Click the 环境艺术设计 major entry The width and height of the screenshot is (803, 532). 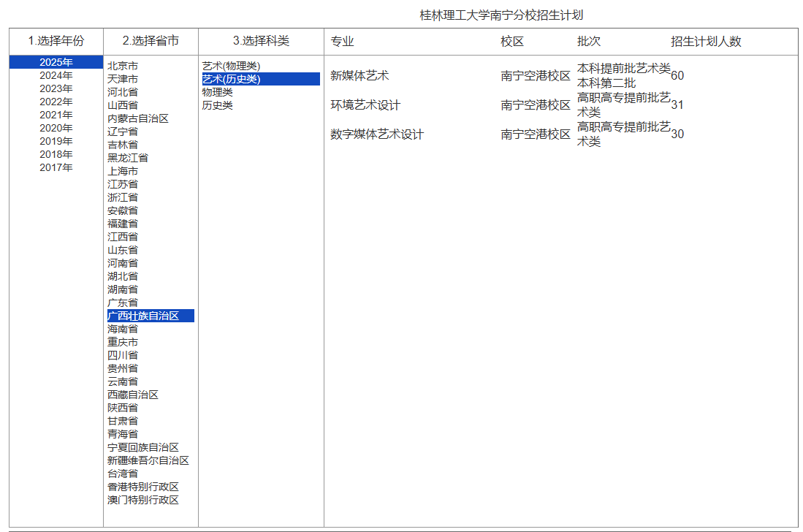(x=365, y=105)
